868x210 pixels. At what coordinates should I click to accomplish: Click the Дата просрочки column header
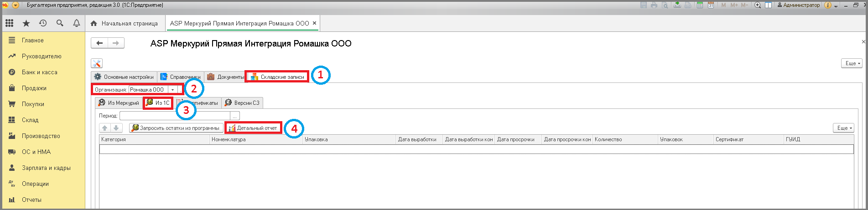point(518,139)
